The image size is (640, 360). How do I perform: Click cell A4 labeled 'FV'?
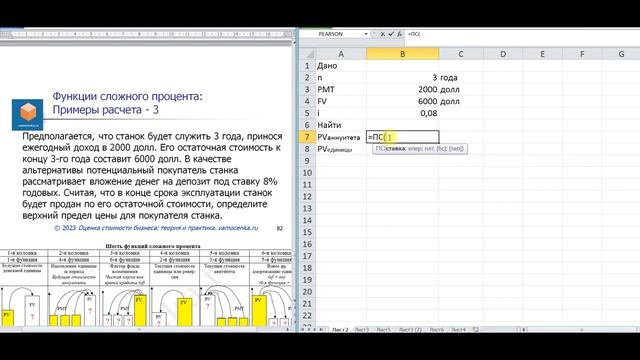click(341, 101)
